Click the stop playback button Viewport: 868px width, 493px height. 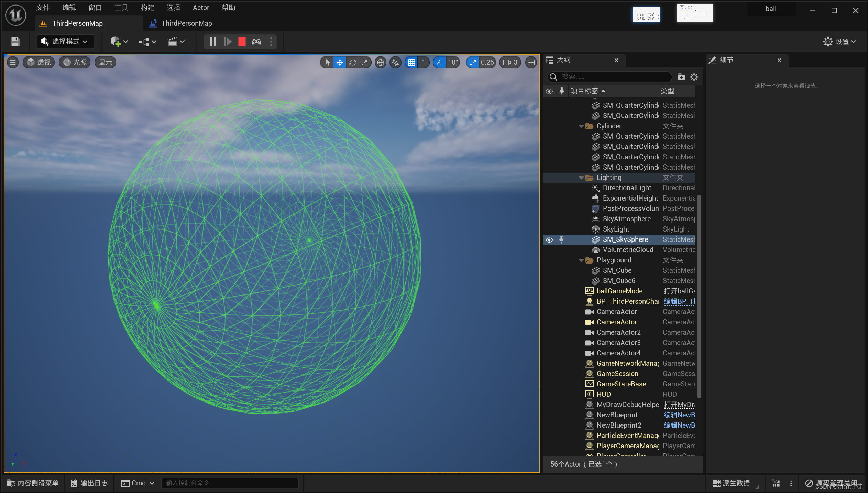pyautogui.click(x=241, y=41)
